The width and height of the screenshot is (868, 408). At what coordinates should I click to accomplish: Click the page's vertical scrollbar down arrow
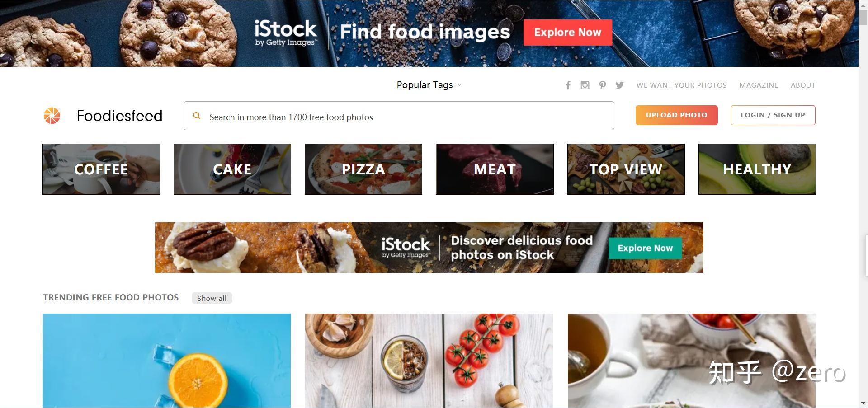tap(863, 403)
